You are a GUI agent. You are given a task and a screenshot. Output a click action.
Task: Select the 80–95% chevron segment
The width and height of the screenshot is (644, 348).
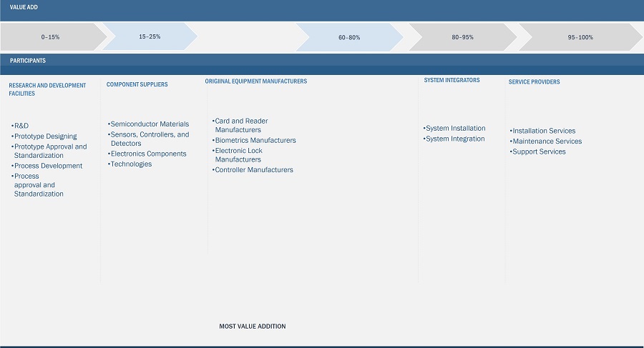tap(462, 37)
